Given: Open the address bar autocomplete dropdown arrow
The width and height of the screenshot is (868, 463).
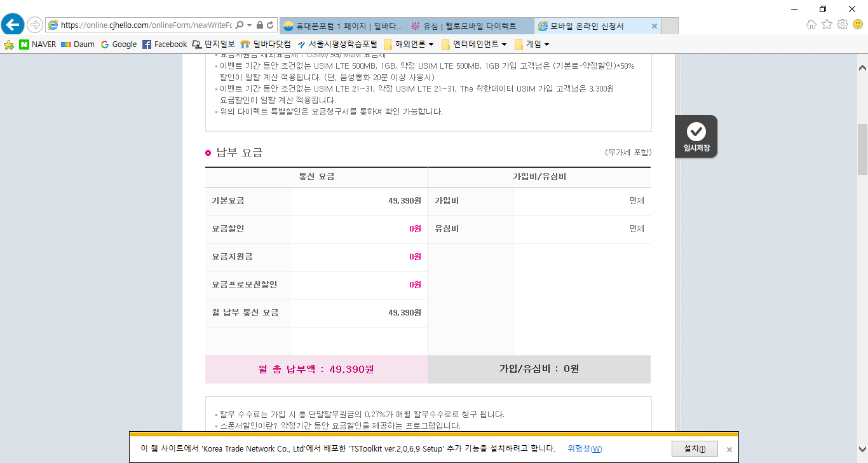Looking at the screenshot, I should click(x=250, y=25).
